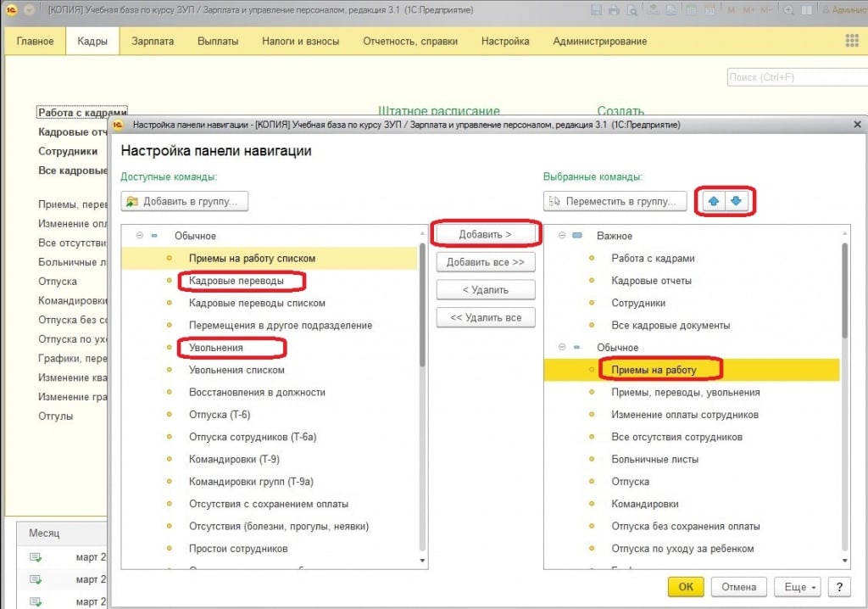Open the Еще dropdown menu
This screenshot has height=609, width=868.
pos(800,587)
